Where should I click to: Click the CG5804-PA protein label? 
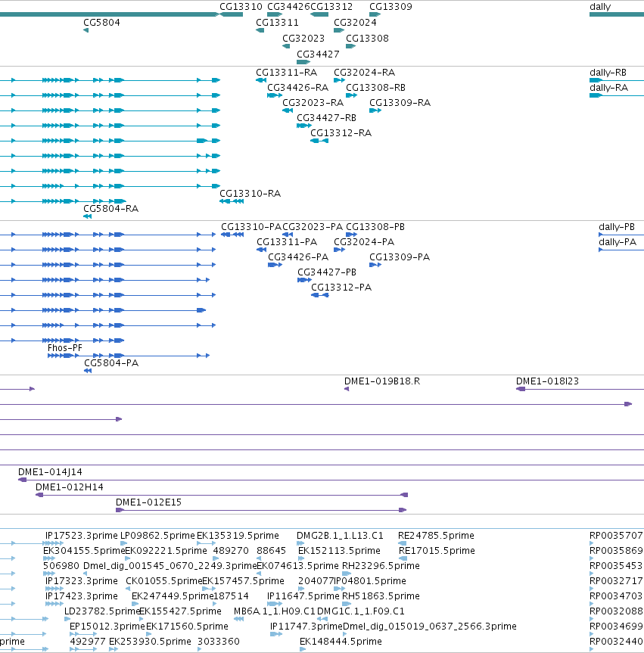(111, 363)
